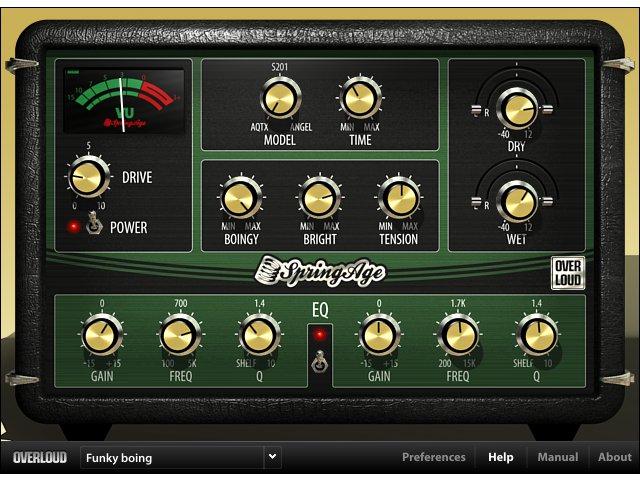This screenshot has width=640, height=480.
Task: Click the WET pan left handle
Action: (x=476, y=202)
